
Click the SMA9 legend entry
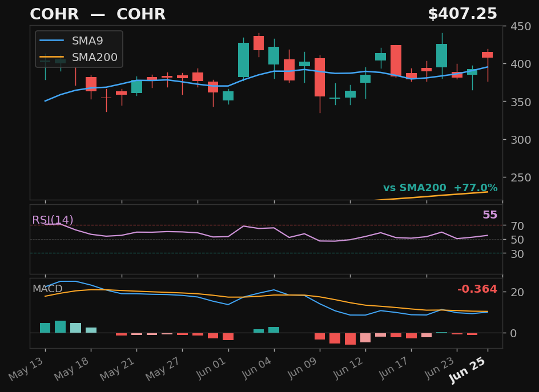pyautogui.click(x=71, y=41)
